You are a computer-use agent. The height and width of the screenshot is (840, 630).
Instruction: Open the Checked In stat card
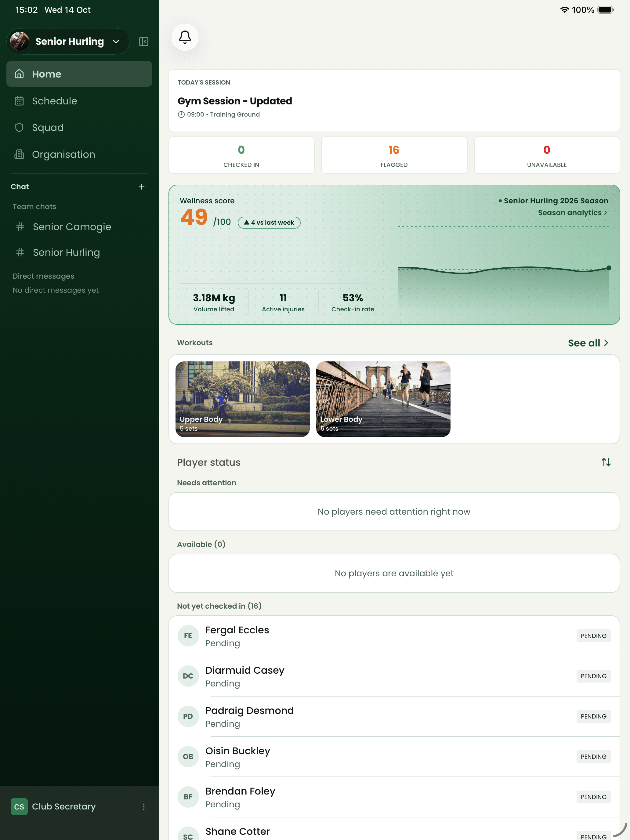[241, 155]
